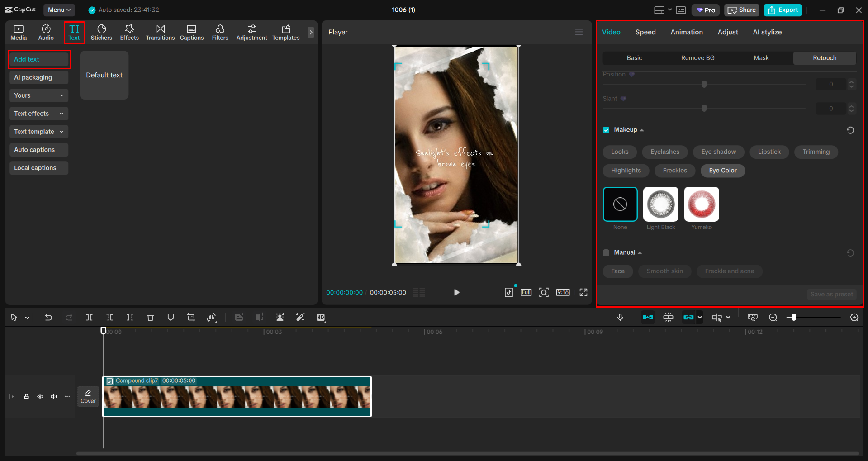Expand the Yours text category
The height and width of the screenshot is (461, 868).
(x=38, y=95)
